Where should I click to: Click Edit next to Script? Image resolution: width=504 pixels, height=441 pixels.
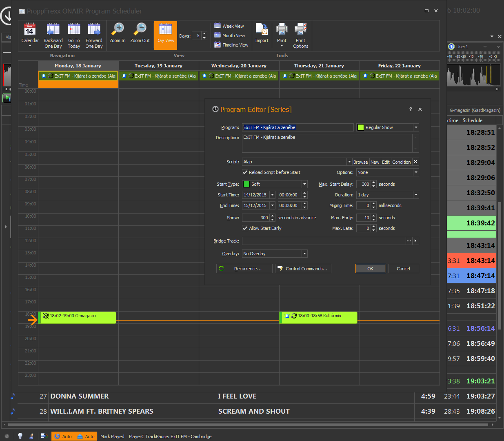point(386,162)
